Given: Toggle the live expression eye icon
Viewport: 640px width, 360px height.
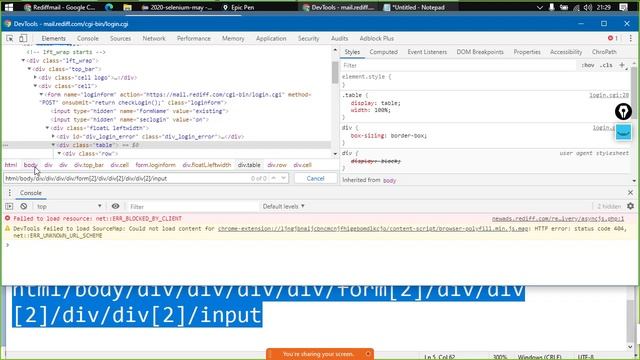Looking at the screenshot, I should pyautogui.click(x=116, y=207).
